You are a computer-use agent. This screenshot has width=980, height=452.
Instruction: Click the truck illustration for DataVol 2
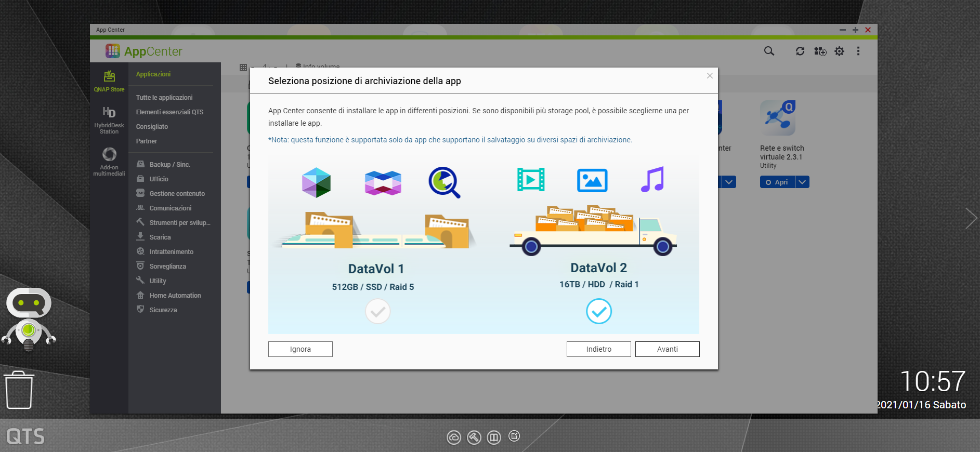coord(593,230)
